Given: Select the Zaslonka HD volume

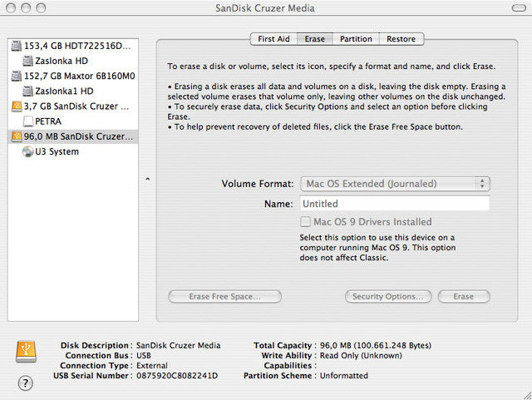Looking at the screenshot, I should coord(73,61).
